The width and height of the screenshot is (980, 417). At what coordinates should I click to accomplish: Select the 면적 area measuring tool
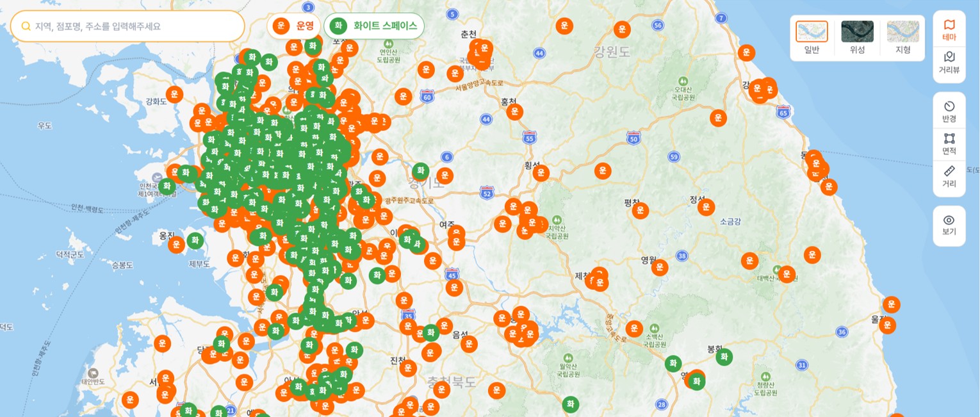pos(949,144)
